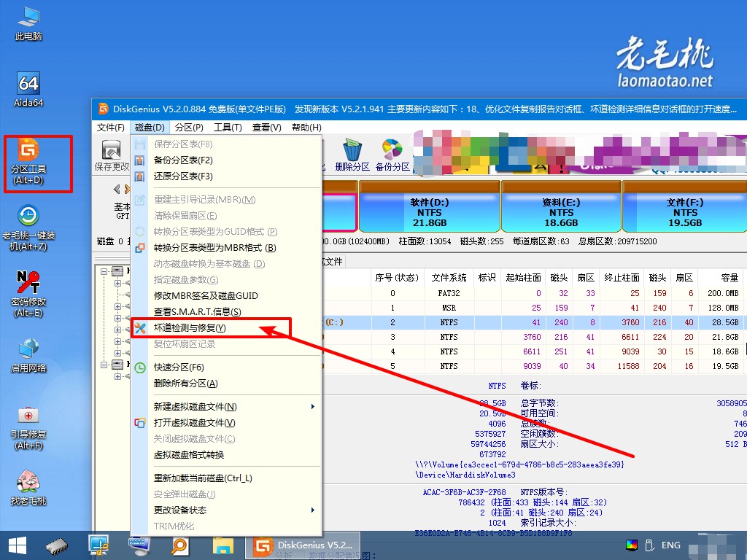Select 转换分区表类型为MBR格式 option

[x=227, y=248]
